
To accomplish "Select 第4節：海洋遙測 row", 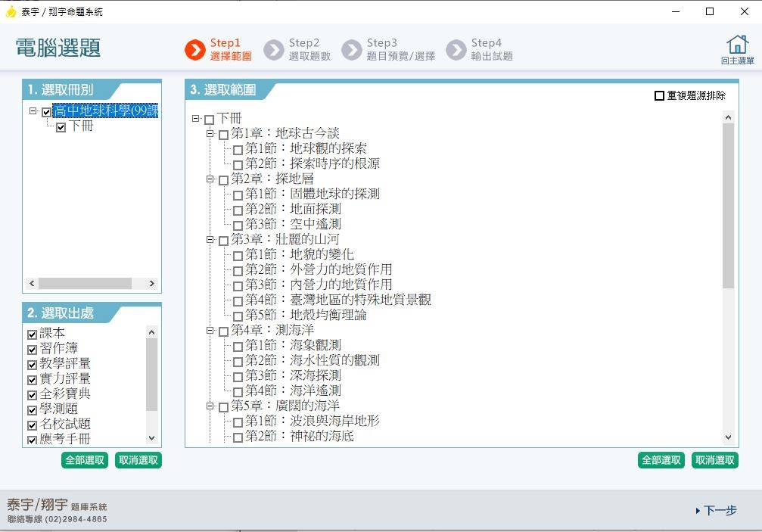I will (x=293, y=390).
